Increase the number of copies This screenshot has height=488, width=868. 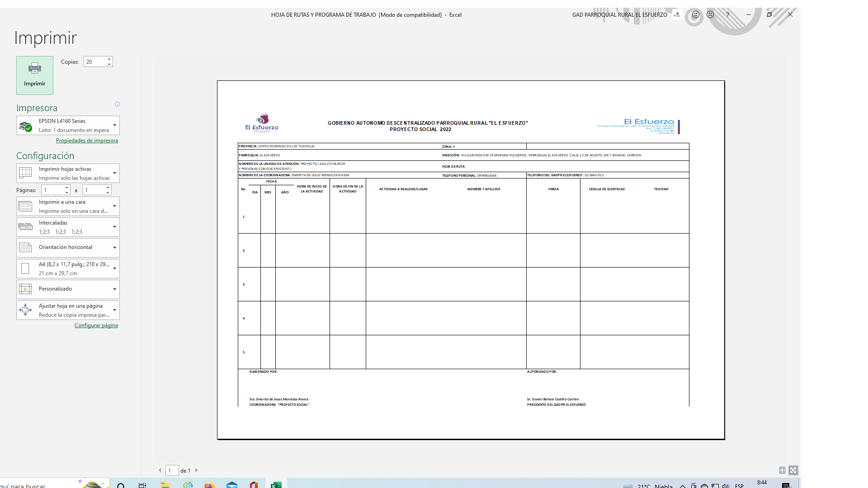pyautogui.click(x=109, y=59)
